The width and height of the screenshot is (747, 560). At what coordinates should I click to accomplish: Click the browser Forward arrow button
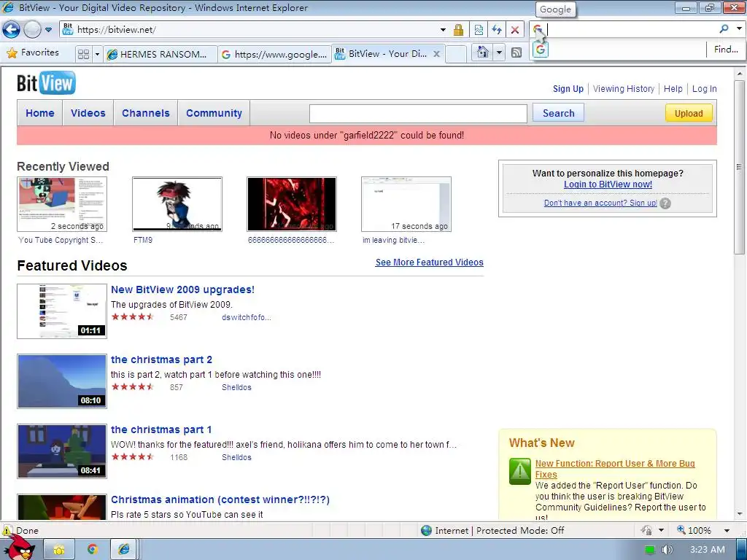click(x=32, y=29)
